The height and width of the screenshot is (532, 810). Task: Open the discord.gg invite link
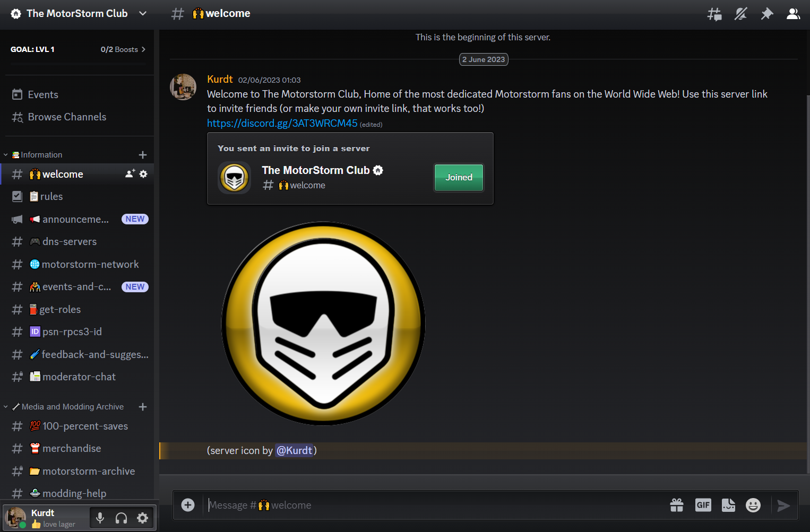(282, 123)
